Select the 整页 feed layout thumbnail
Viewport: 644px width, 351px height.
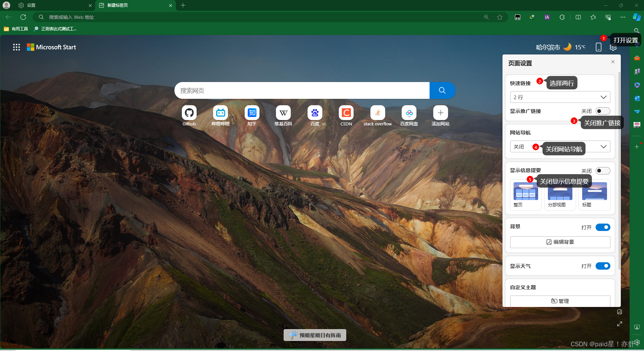(x=526, y=195)
